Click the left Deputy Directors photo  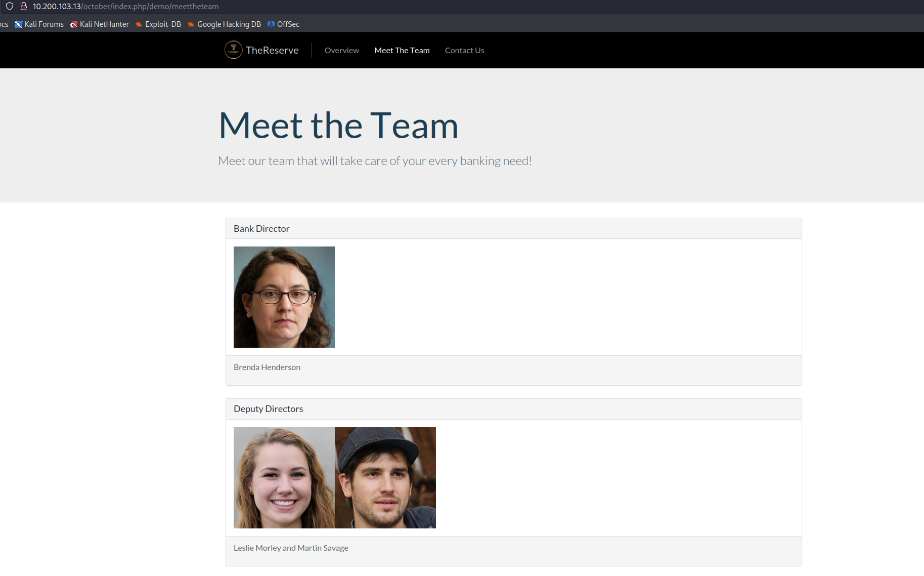click(x=284, y=478)
